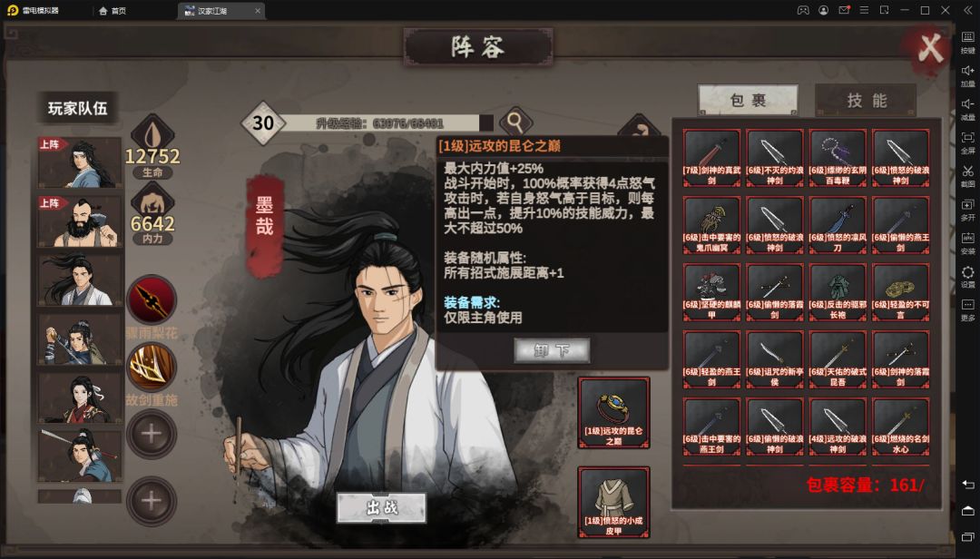This screenshot has height=559, width=980.
Task: Switch to the 包裹 tab
Action: pyautogui.click(x=748, y=100)
